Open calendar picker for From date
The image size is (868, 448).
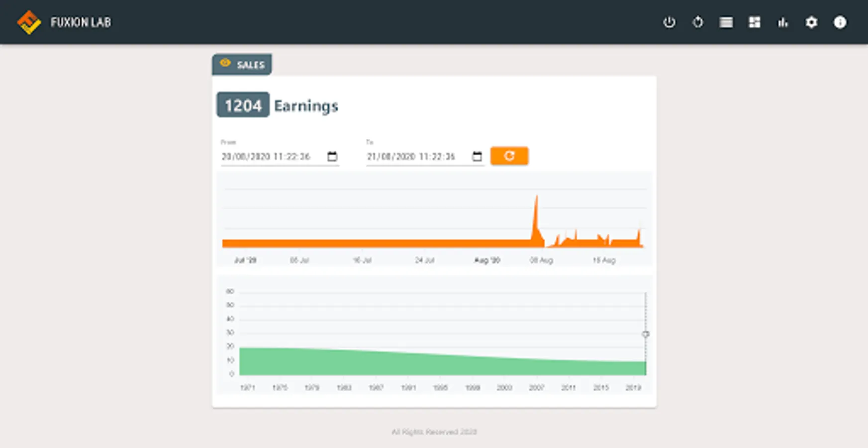click(332, 156)
